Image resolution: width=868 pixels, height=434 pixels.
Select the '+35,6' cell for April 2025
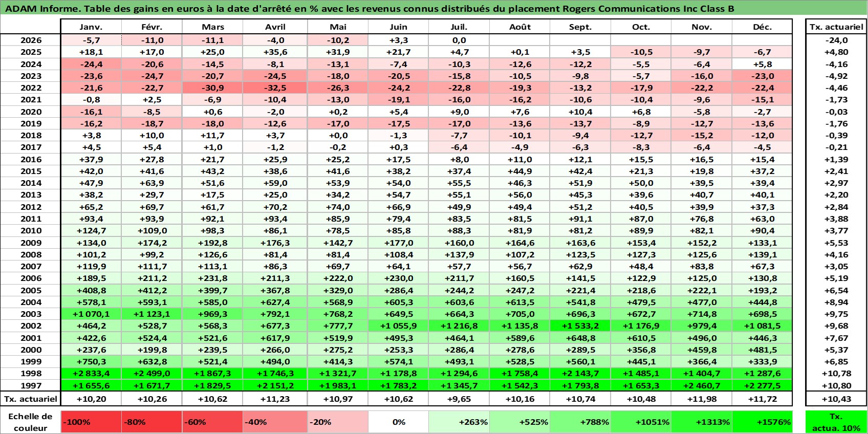point(275,52)
